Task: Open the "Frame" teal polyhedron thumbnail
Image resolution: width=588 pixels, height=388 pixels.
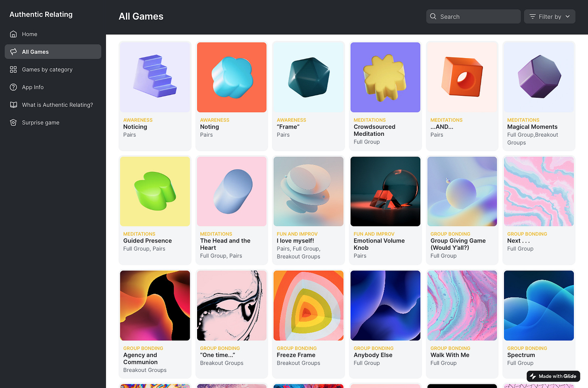Action: pos(309,77)
